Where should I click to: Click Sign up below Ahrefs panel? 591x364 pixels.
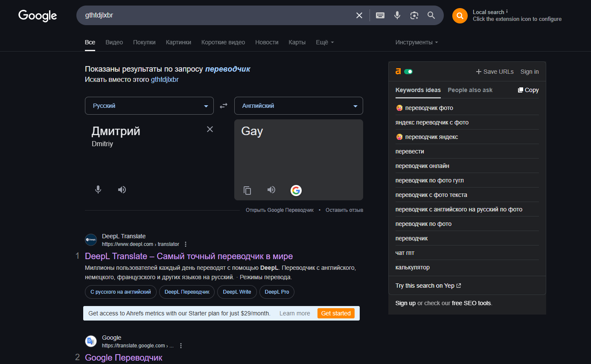click(x=405, y=303)
